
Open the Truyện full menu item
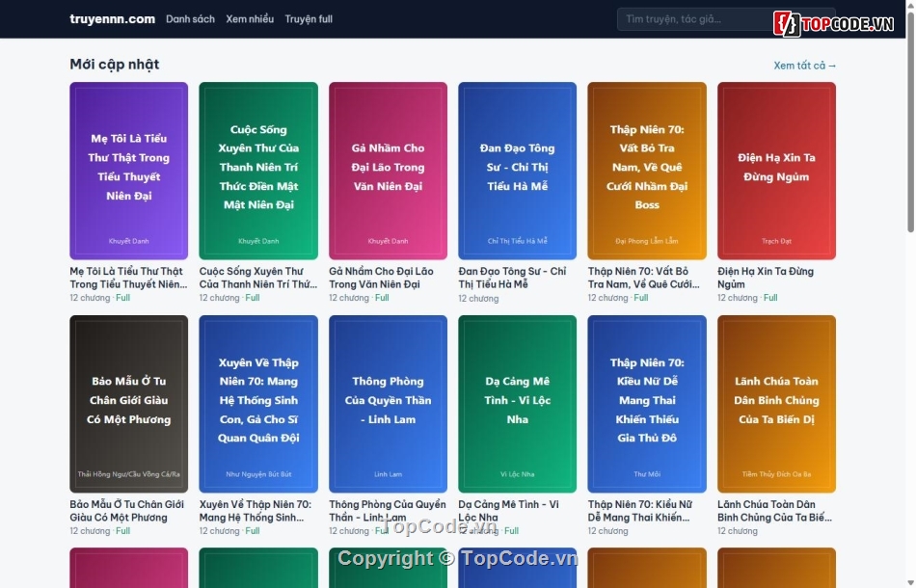coord(309,18)
